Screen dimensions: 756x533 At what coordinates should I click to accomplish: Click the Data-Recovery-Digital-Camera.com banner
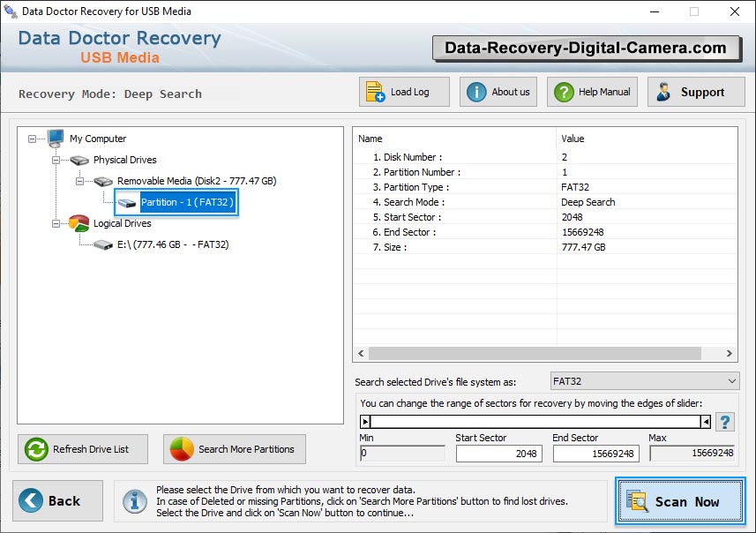[x=587, y=49]
